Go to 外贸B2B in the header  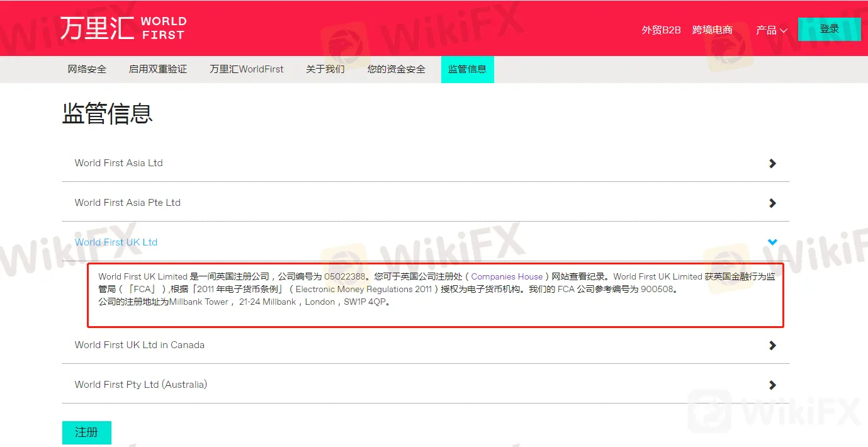661,30
